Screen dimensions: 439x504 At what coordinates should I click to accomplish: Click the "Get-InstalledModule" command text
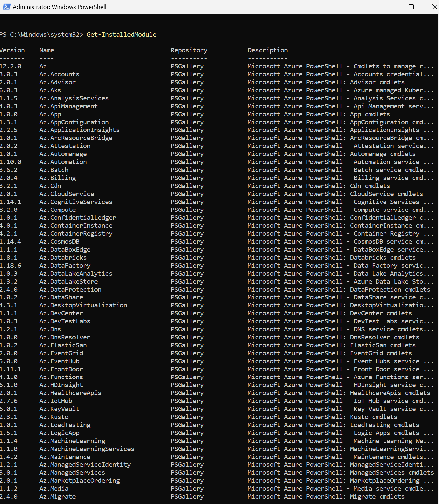tap(121, 35)
